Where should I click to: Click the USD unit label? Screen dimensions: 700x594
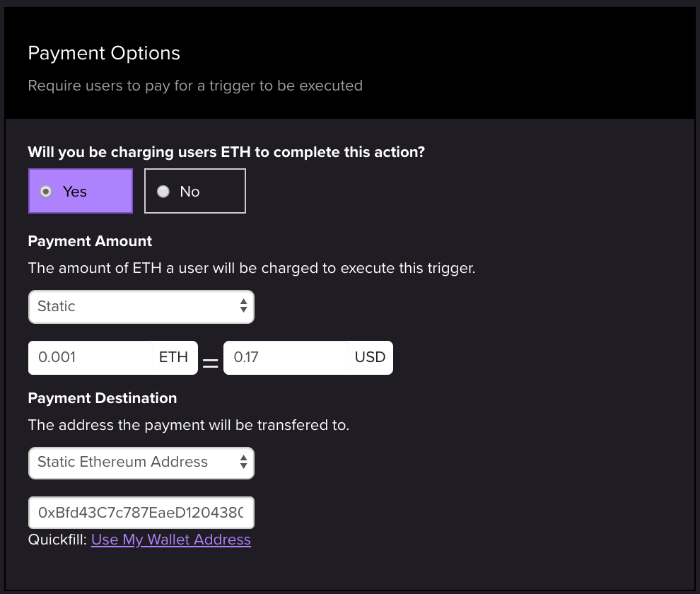click(x=370, y=357)
